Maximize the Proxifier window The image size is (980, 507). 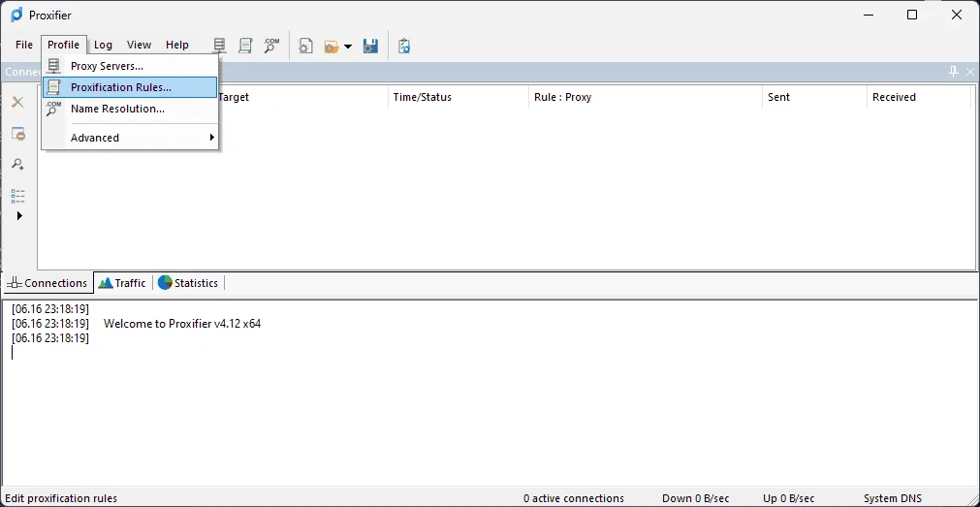tap(912, 15)
